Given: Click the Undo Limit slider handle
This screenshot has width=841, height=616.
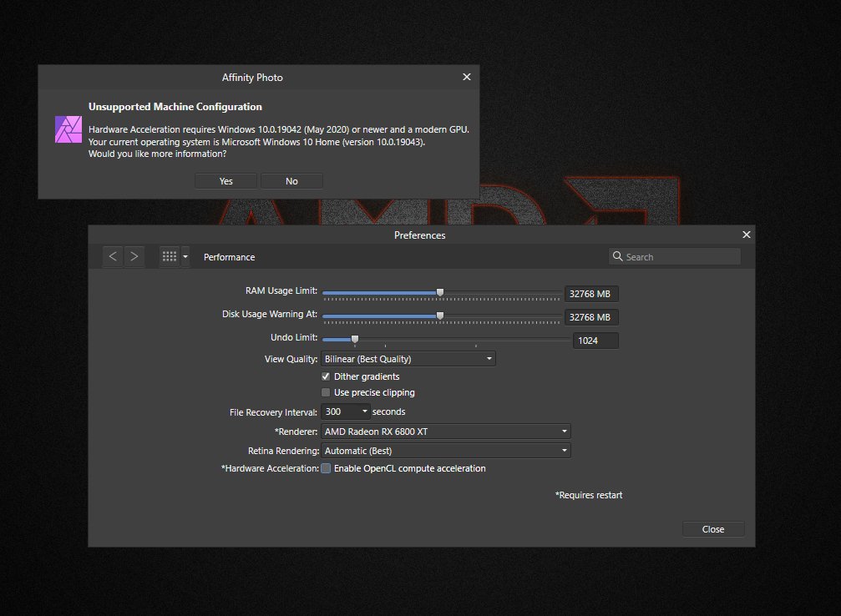Looking at the screenshot, I should pos(354,340).
